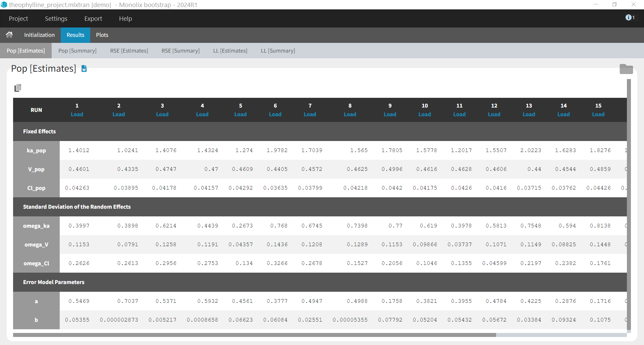
Task: Open the LL [Estimates] tab
Action: (x=230, y=51)
